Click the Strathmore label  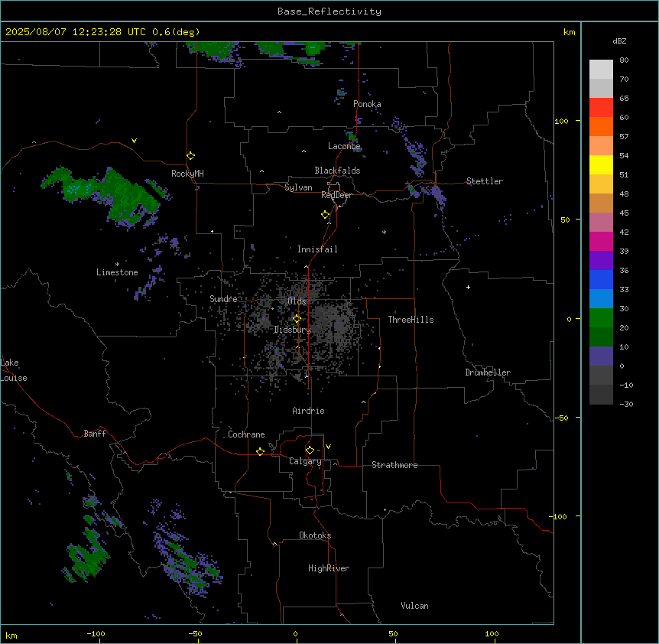tap(394, 465)
